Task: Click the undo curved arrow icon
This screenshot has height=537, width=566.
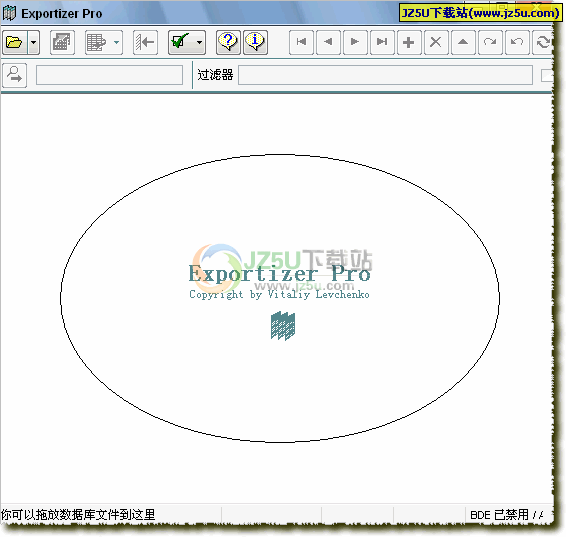Action: [517, 43]
